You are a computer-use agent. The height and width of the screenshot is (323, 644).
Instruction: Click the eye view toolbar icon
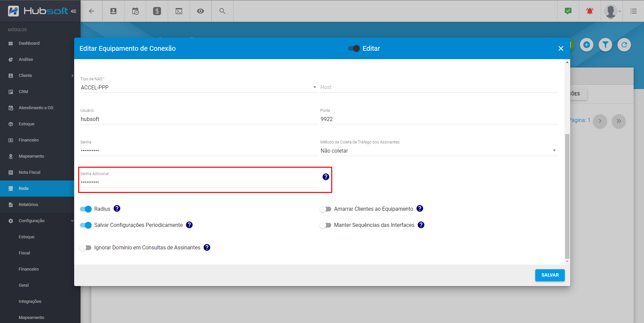[x=201, y=11]
